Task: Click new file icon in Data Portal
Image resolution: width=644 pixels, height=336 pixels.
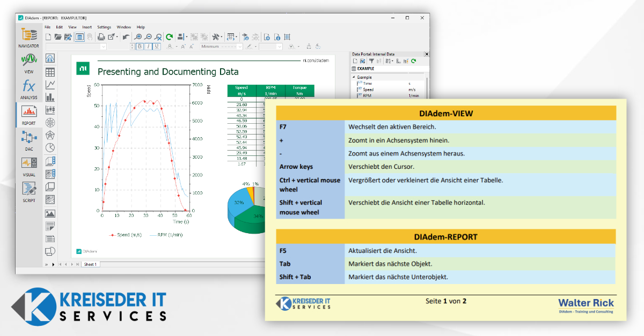Action: 355,61
